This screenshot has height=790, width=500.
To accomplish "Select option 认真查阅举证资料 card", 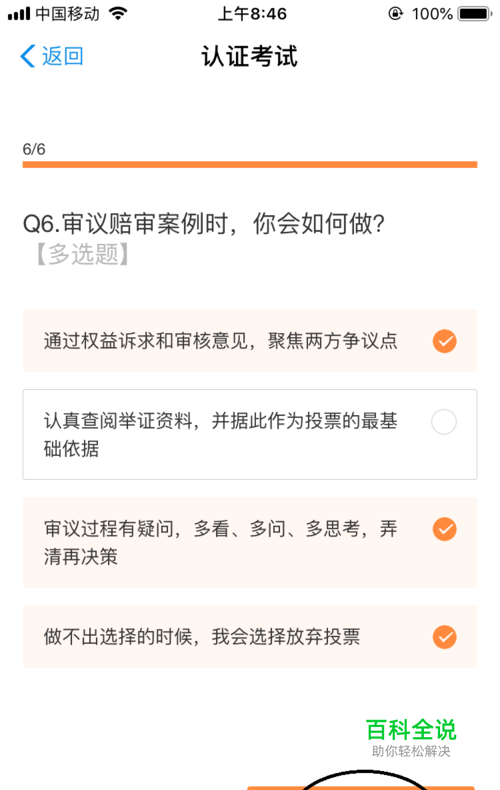I will (x=249, y=434).
